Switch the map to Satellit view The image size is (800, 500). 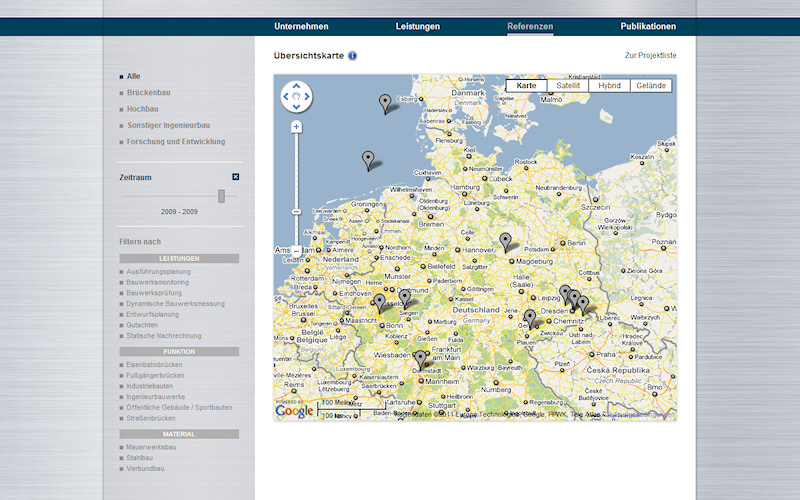point(568,86)
